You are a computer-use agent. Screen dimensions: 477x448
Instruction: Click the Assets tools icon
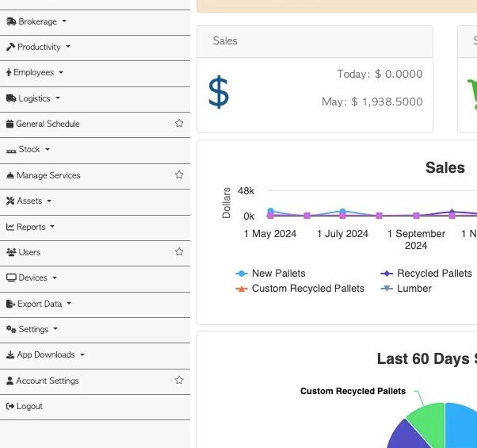10,201
